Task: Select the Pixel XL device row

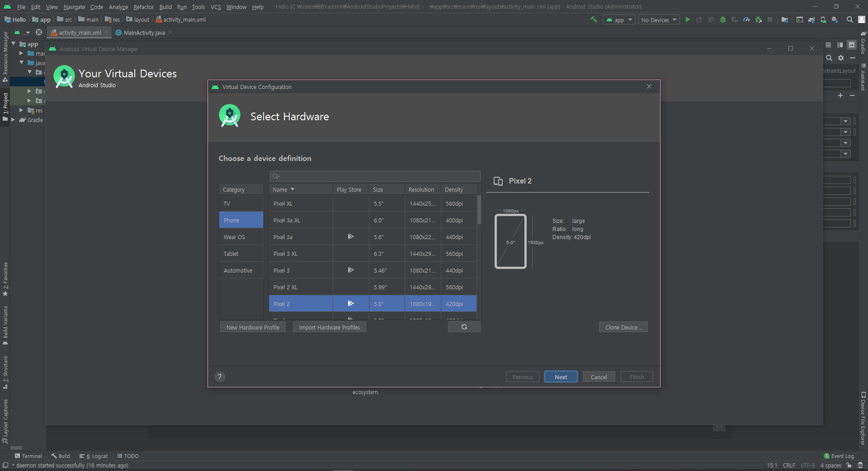Action: (x=373, y=203)
